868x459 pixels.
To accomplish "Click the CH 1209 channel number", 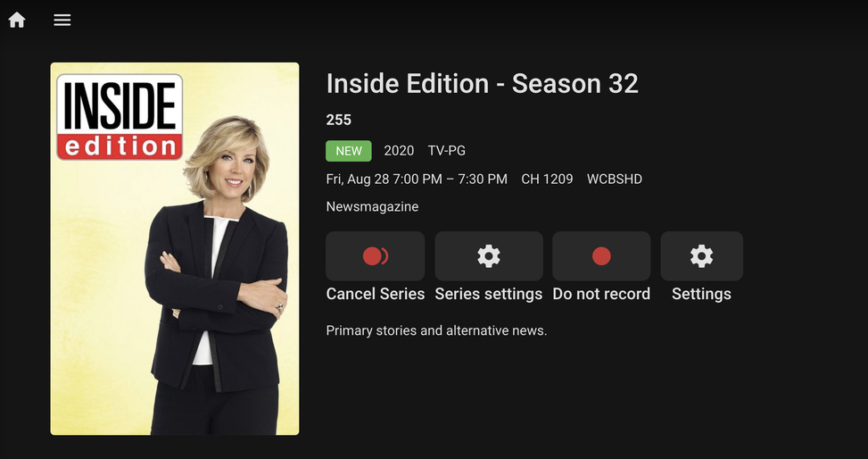I will 547,179.
